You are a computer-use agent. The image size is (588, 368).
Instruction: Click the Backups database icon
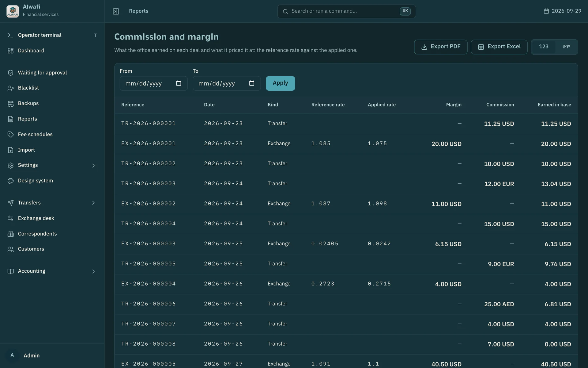(x=10, y=104)
